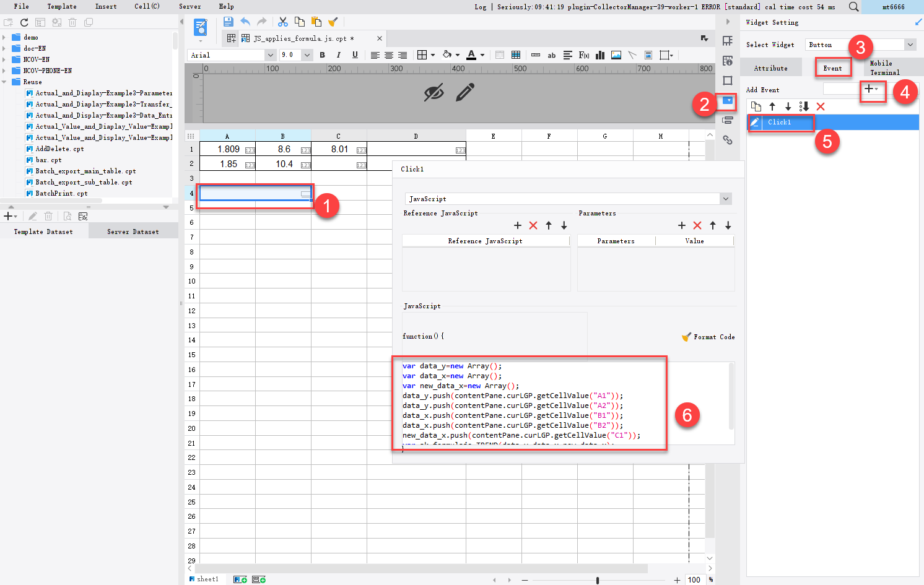Click the Insert Image icon
The width and height of the screenshot is (924, 585).
616,55
